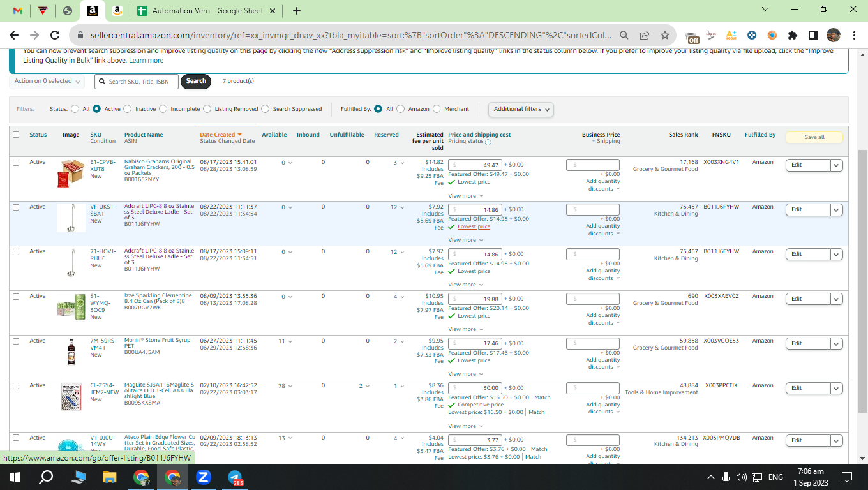Click the Pricing status info icon
Viewport: 868px width, 490px height.
point(488,142)
